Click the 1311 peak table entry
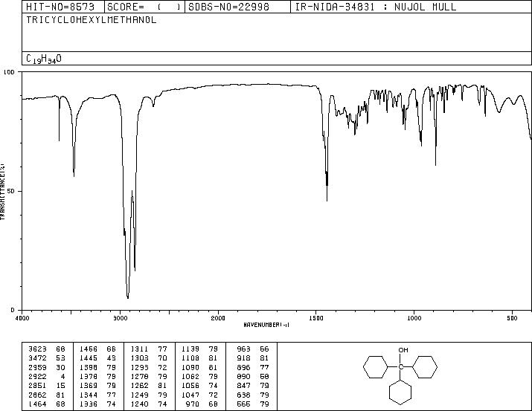This screenshot has width=532, height=411. click(149, 349)
